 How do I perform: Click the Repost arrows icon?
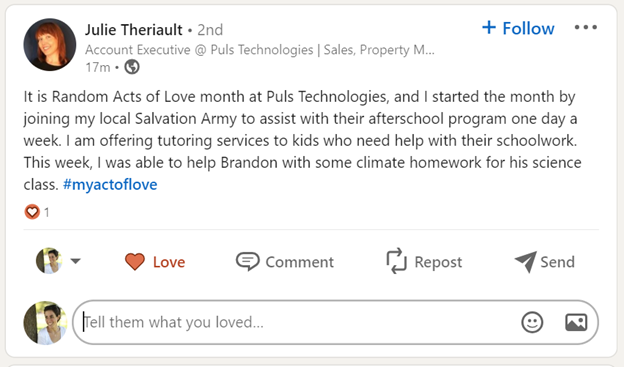396,261
